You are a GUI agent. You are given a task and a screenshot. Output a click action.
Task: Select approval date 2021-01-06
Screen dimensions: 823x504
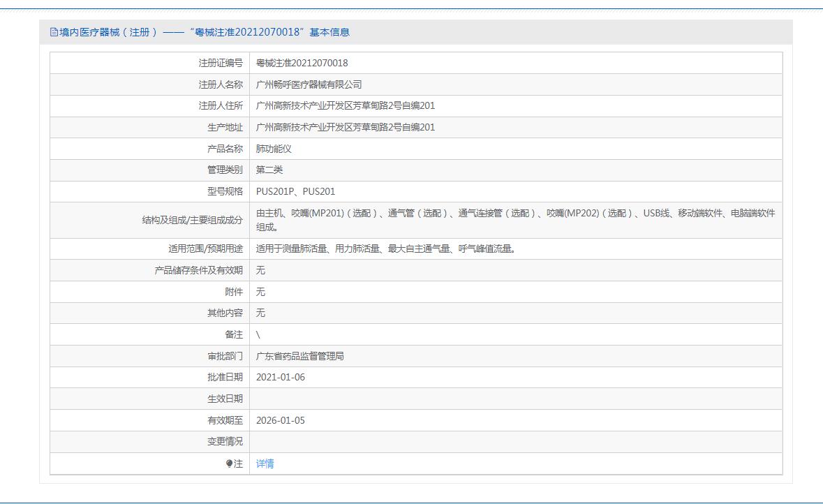[x=281, y=378]
